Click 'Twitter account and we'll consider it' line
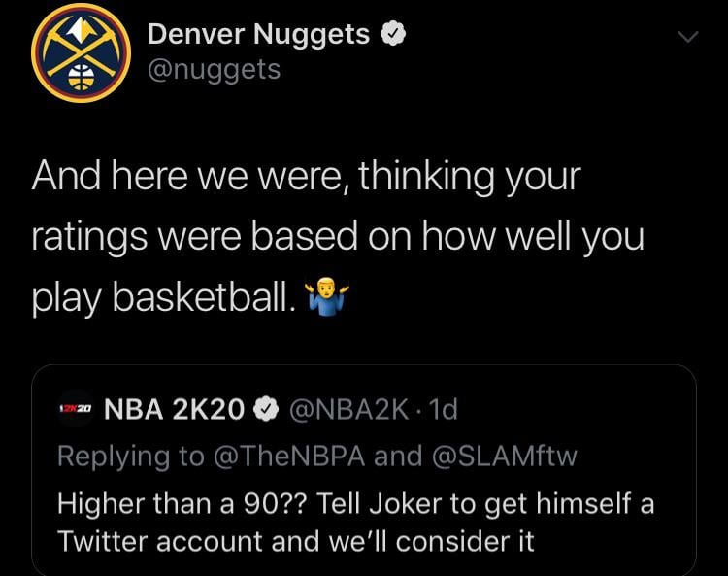Screen dimensions: 728x576 point(296,541)
